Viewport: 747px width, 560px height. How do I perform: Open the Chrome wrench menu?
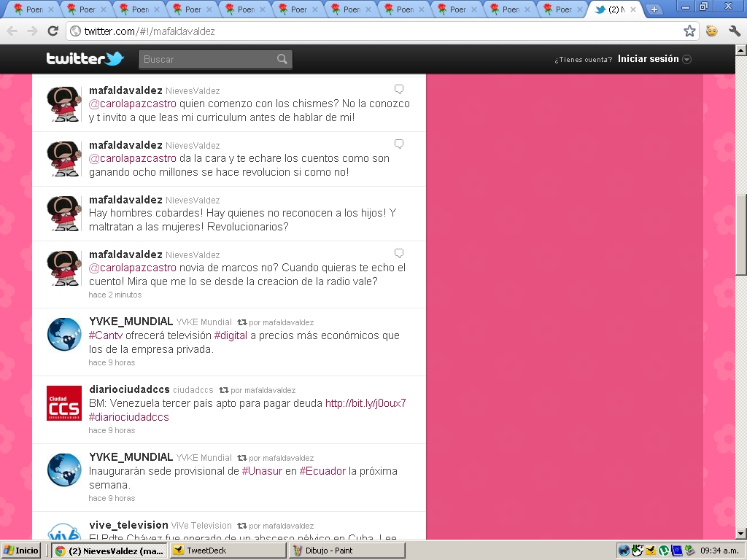(734, 31)
